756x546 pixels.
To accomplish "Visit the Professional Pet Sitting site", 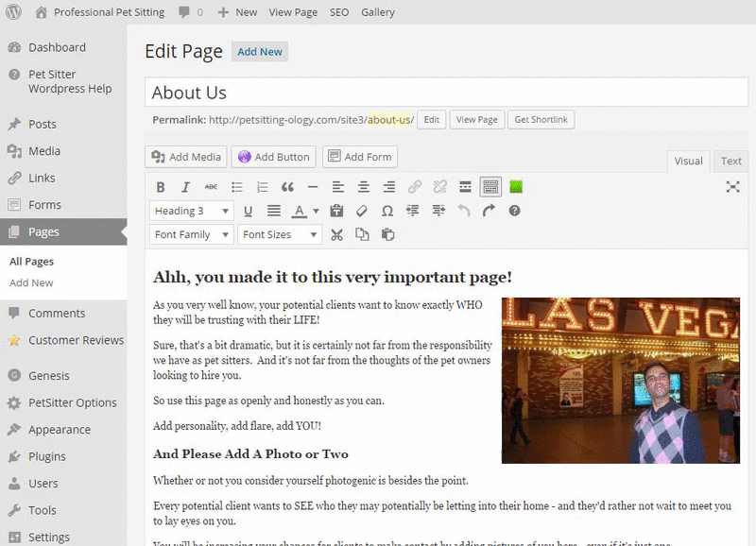I will pyautogui.click(x=100, y=12).
